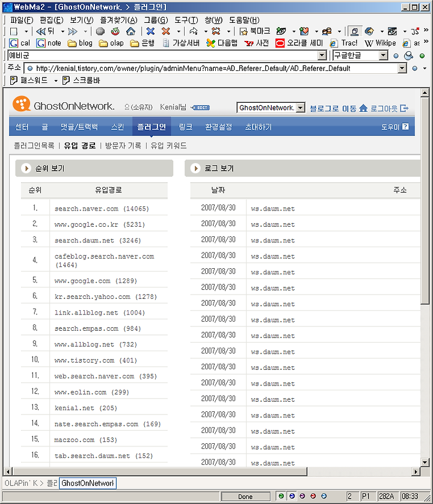The width and height of the screenshot is (433, 504).
Task: Go back with the 뒤 button
Action: (45, 31)
